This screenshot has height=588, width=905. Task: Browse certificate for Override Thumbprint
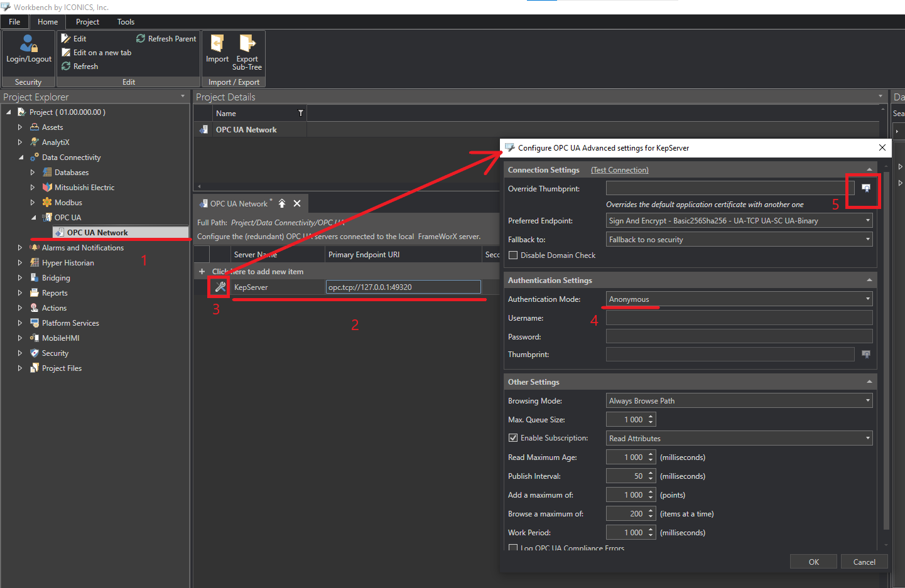[866, 188]
